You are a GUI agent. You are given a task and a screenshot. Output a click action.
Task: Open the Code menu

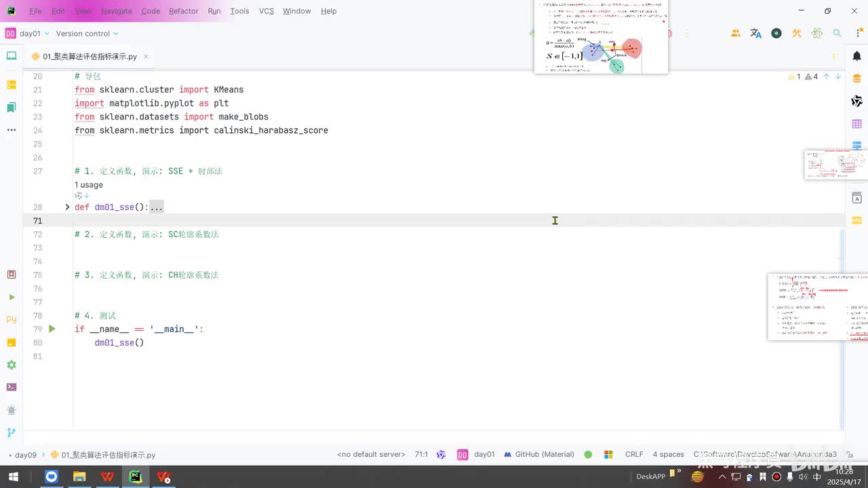(x=151, y=11)
